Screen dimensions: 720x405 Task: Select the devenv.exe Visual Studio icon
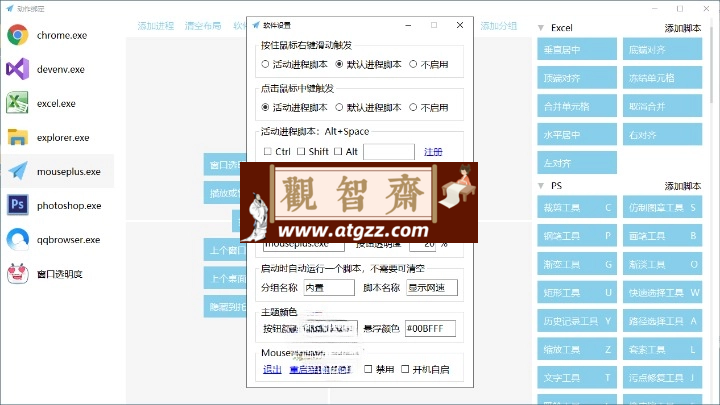coord(18,69)
